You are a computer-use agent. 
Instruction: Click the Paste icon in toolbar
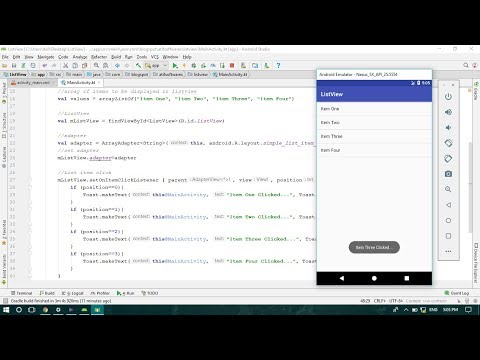(x=85, y=66)
